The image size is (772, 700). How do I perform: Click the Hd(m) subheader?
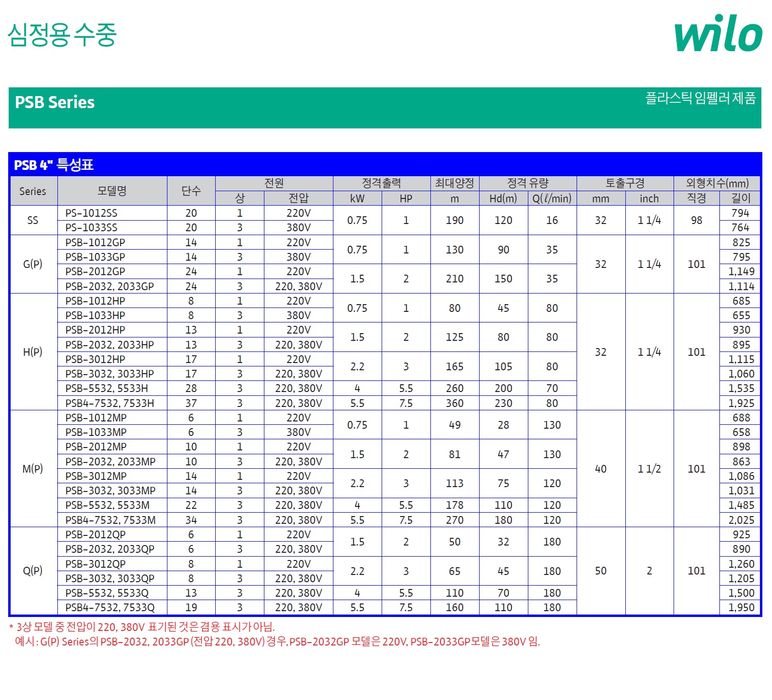pyautogui.click(x=503, y=198)
